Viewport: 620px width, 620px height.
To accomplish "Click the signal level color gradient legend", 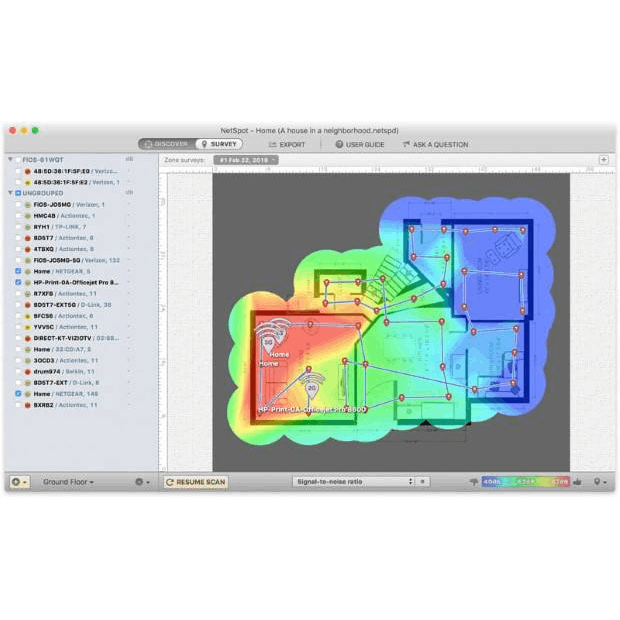I will [525, 482].
